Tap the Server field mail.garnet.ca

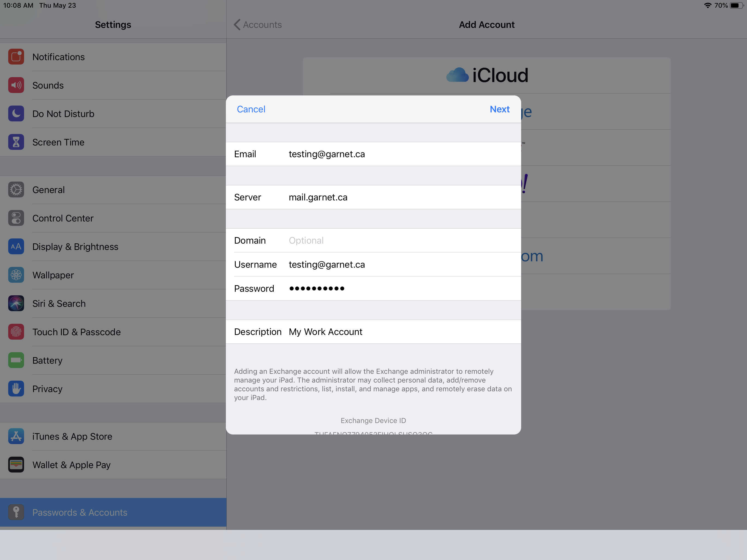(398, 197)
